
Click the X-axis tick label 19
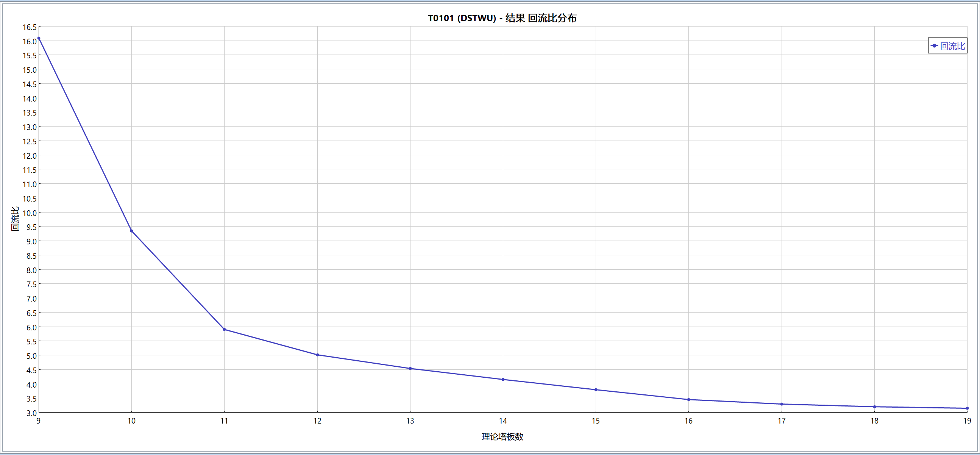(x=967, y=421)
